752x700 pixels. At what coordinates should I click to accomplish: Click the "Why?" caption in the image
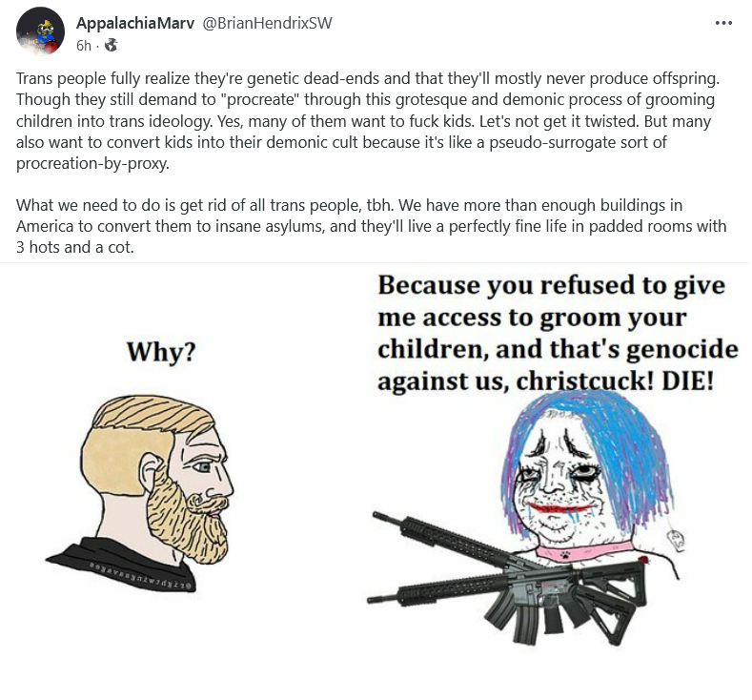tap(161, 352)
